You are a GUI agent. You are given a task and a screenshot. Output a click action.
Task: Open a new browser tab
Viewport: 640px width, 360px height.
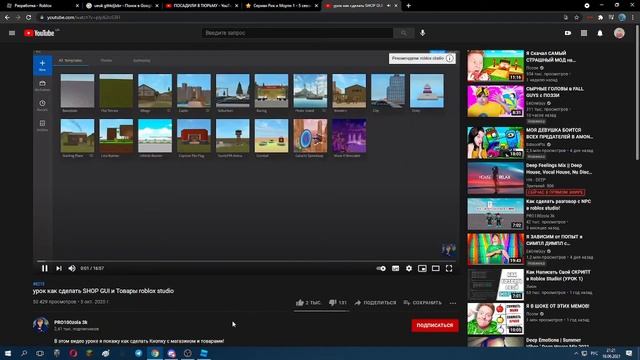(409, 6)
